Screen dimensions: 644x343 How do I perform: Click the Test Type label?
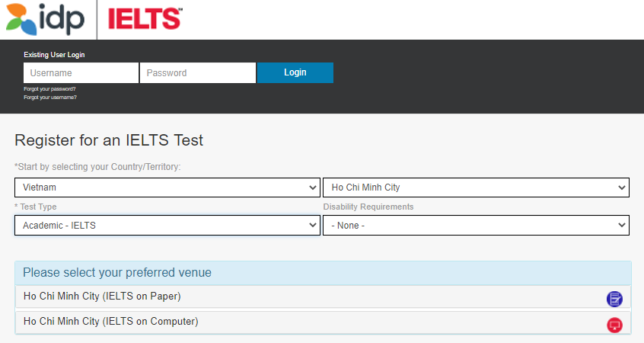coord(36,207)
